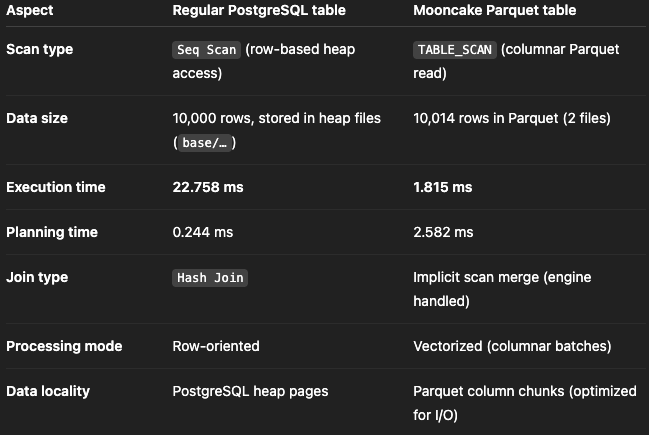Click the Hash Join code tag
The image size is (649, 435).
pos(210,278)
